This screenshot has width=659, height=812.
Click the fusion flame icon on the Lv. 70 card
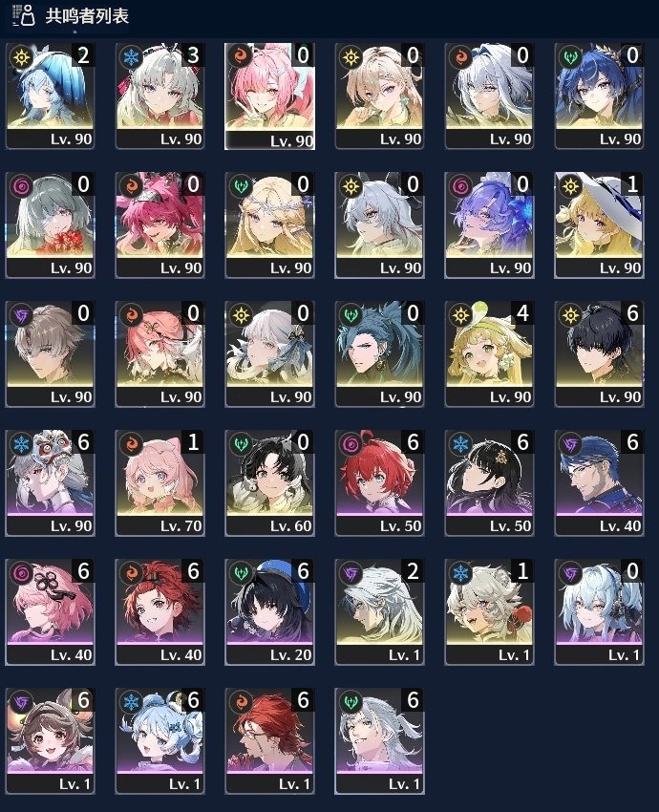[x=131, y=444]
